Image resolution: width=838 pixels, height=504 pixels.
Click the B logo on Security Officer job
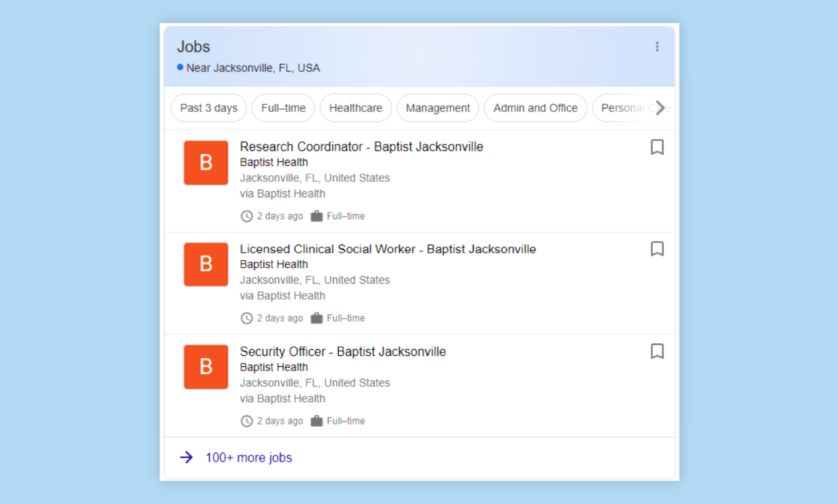[206, 367]
